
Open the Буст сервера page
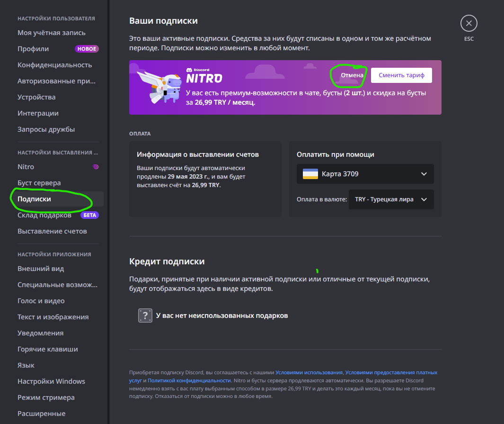click(39, 183)
